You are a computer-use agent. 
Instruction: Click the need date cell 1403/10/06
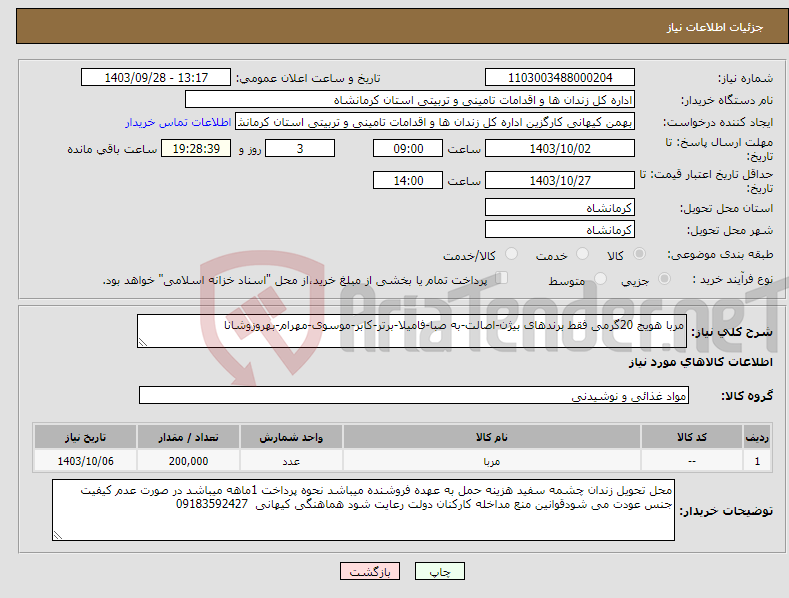pos(86,461)
